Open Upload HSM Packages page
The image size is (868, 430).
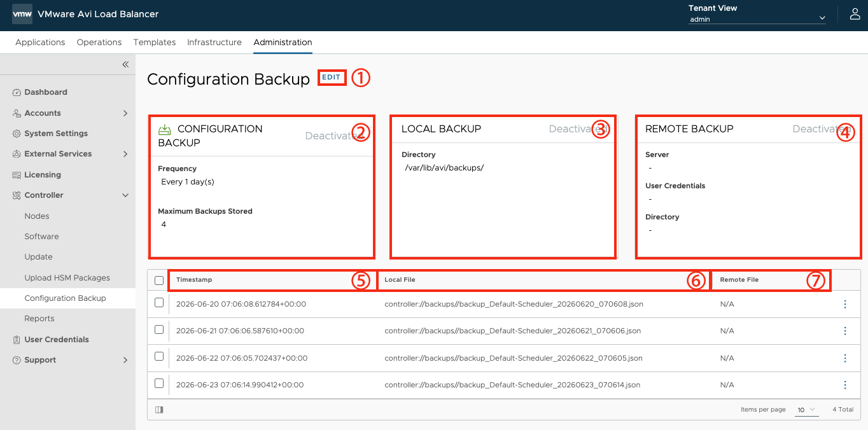[67, 278]
